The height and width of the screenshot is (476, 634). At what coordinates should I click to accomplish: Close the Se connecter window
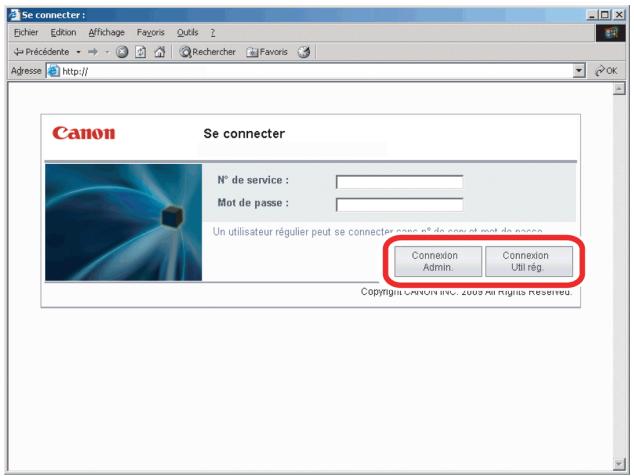click(x=619, y=15)
